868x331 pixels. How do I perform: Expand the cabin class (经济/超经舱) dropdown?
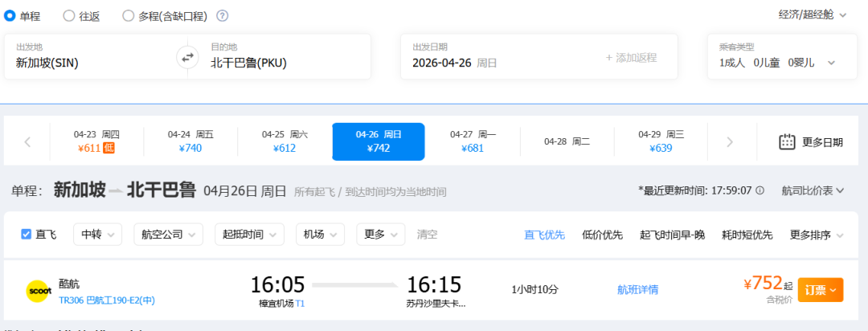813,14
